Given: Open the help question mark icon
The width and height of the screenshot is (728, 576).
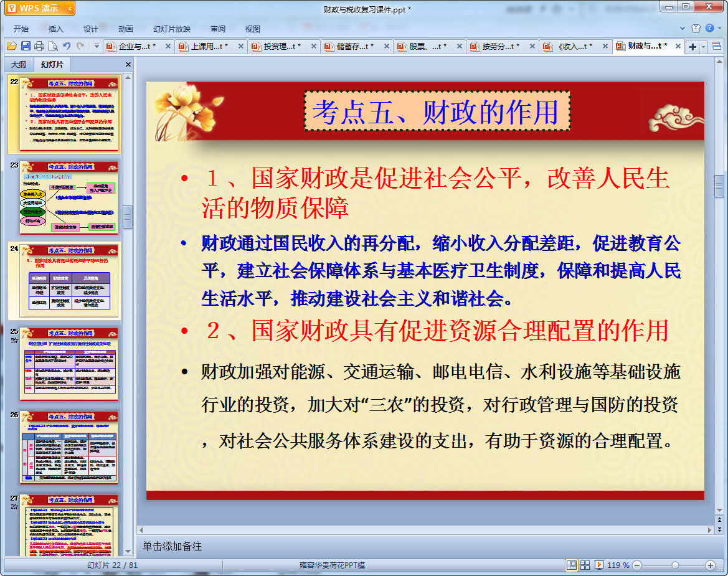Looking at the screenshot, I should pos(709,28).
